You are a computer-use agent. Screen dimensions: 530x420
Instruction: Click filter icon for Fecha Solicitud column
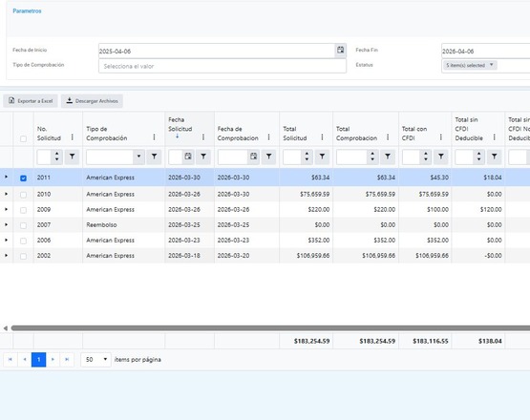(x=203, y=157)
